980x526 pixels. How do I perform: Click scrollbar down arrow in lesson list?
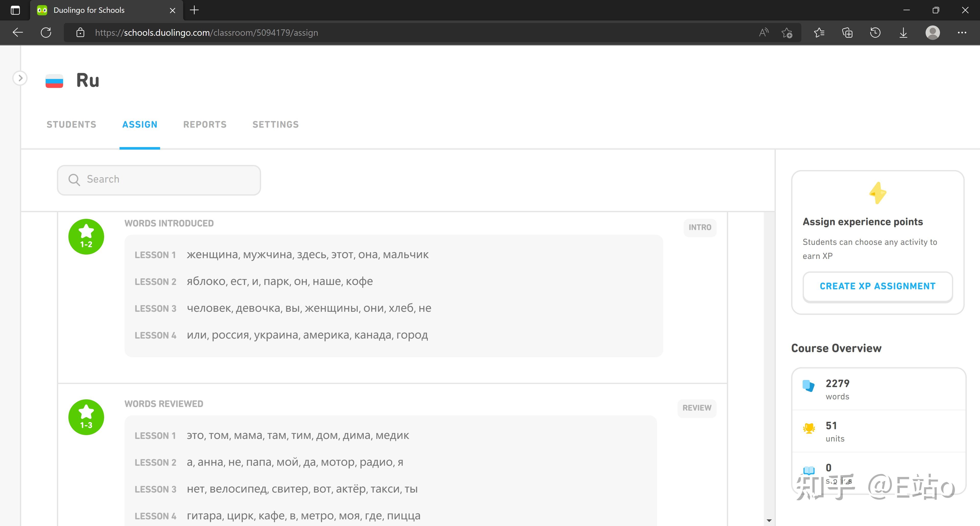769,520
